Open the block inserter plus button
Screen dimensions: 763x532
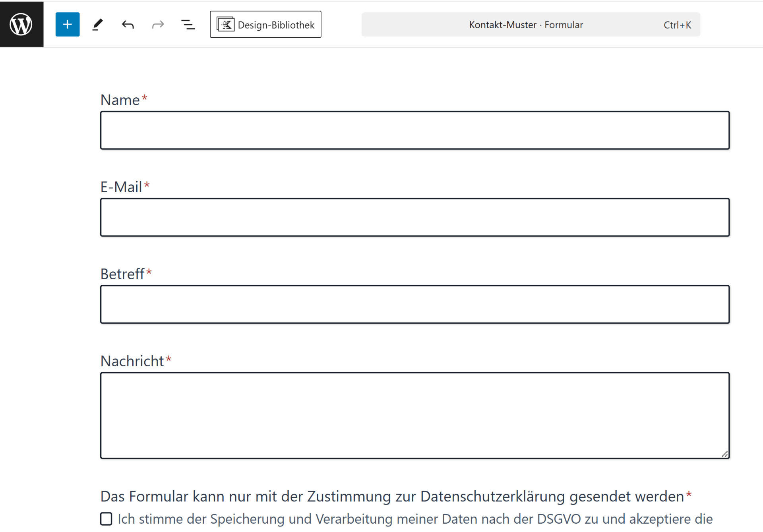coord(67,25)
